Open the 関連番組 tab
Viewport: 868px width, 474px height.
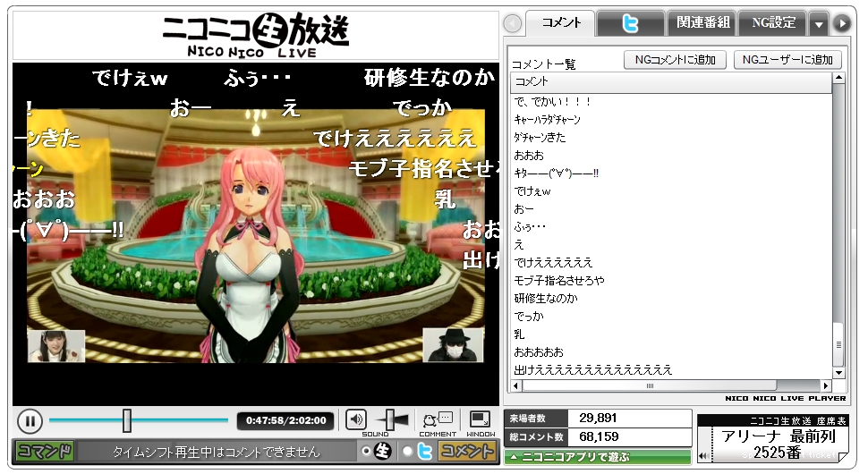point(702,23)
